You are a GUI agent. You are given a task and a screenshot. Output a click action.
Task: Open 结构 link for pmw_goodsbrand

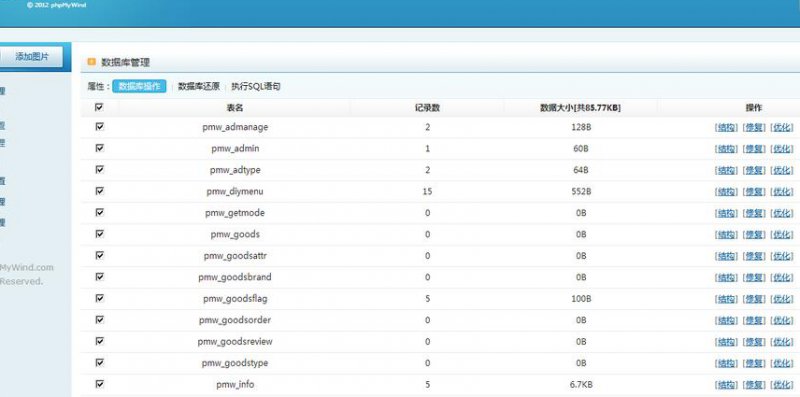[x=727, y=278]
